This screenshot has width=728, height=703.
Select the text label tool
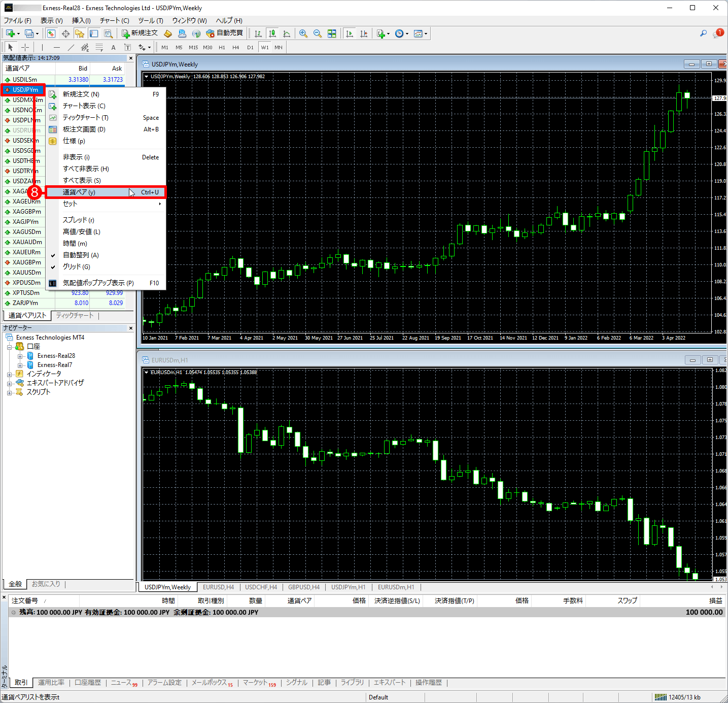pyautogui.click(x=128, y=47)
